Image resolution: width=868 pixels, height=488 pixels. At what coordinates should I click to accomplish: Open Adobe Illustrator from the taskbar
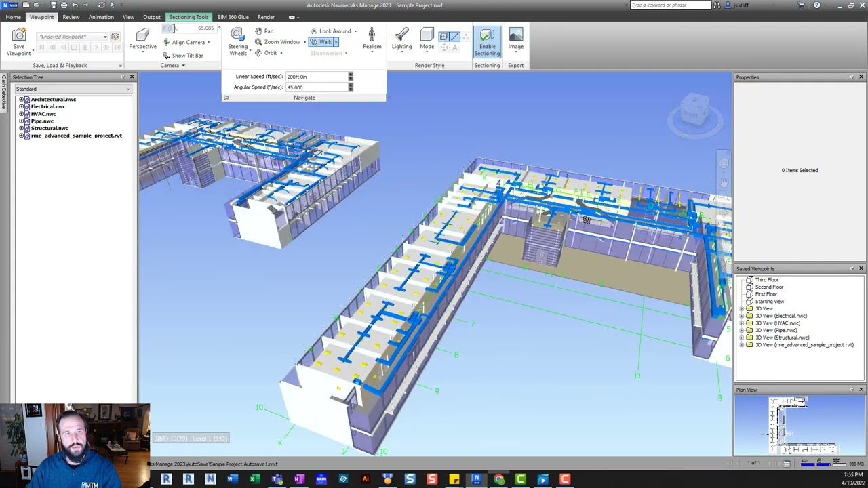click(366, 479)
